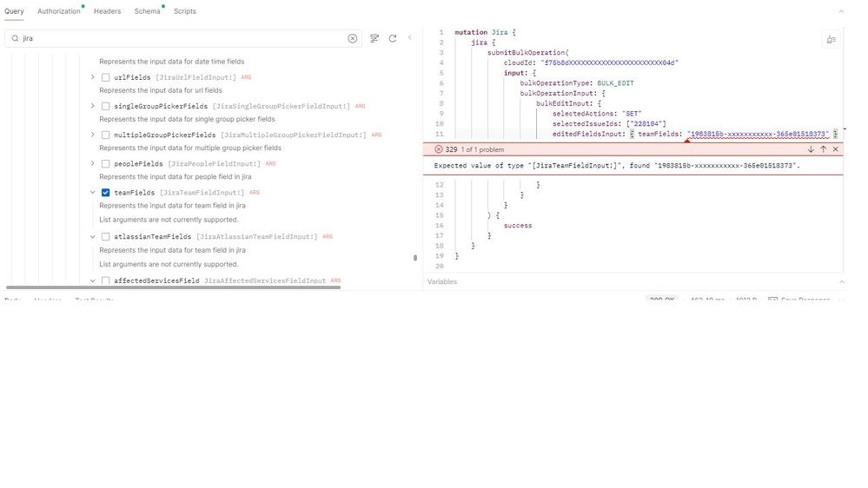Click the '1 of 1 problem' label

pyautogui.click(x=482, y=149)
